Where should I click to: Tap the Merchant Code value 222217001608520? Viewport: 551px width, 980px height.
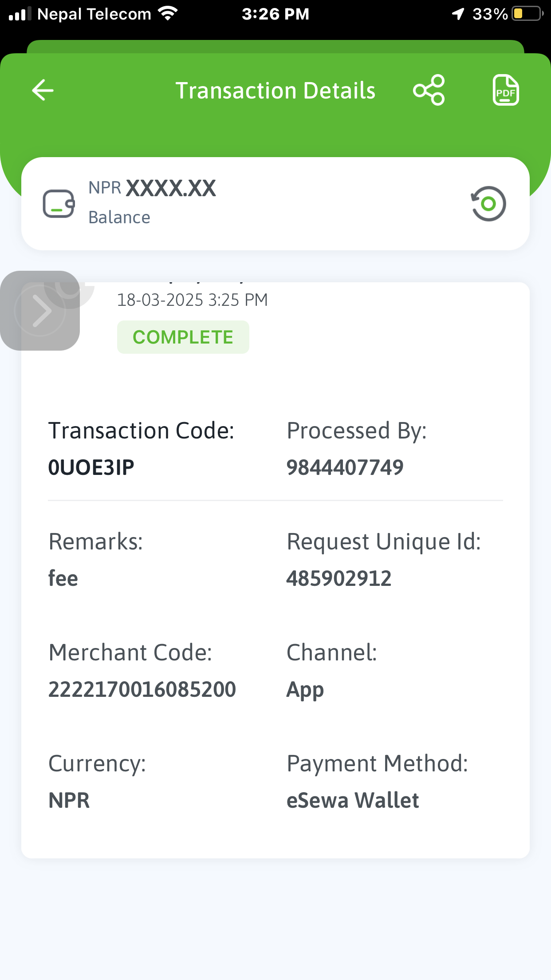(x=142, y=689)
